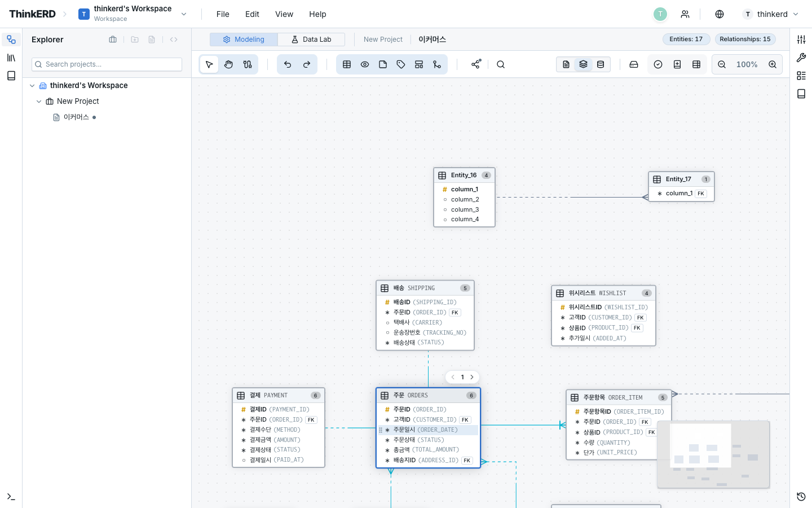Zoom in on the canvas
Screen dimensions: 812x508
[773, 64]
